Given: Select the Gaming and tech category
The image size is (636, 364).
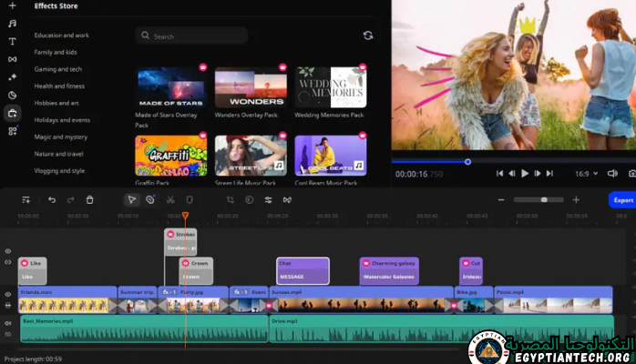Looking at the screenshot, I should pos(58,69).
